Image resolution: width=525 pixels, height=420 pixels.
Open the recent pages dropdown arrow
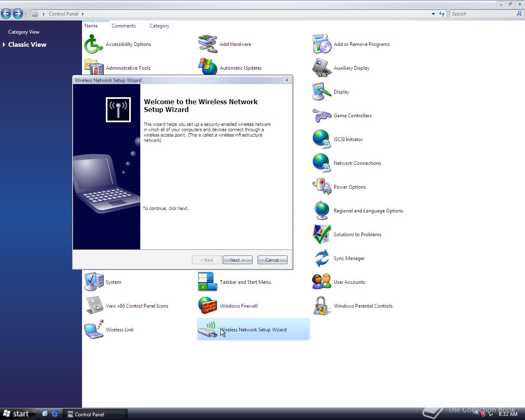point(25,14)
